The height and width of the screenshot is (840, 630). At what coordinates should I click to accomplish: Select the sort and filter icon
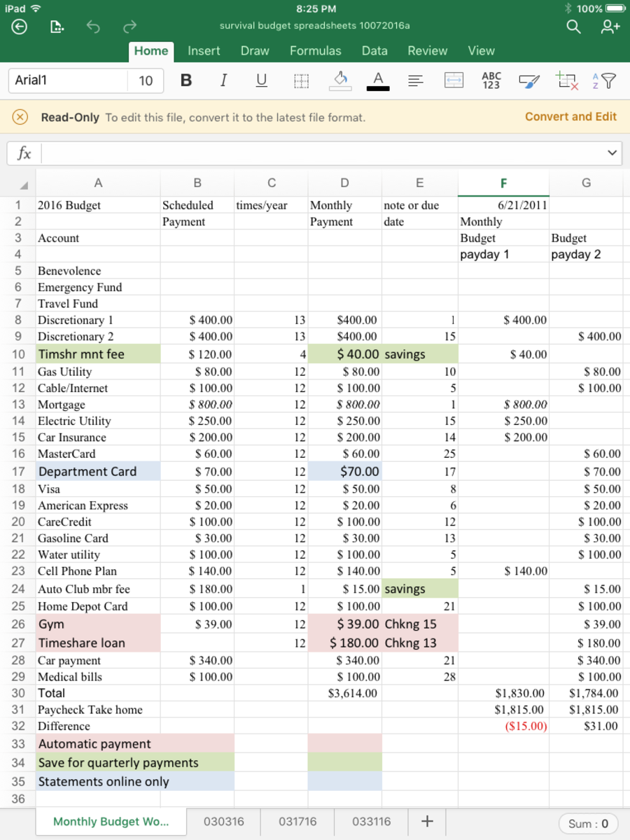pyautogui.click(x=605, y=81)
